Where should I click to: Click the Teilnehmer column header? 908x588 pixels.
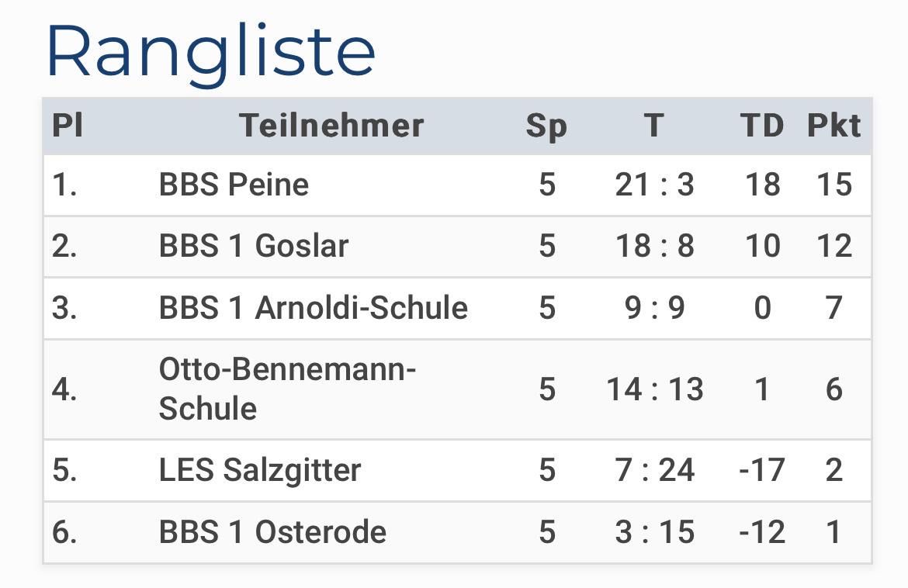332,126
